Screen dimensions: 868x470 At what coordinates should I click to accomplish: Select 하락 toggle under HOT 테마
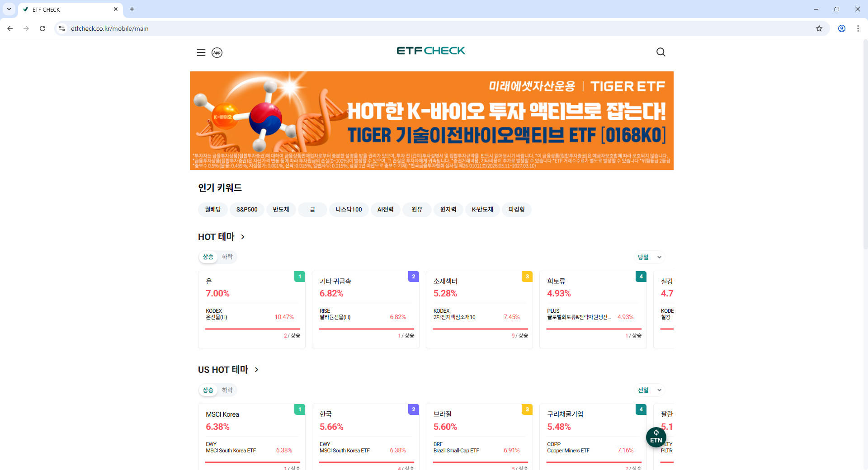pos(227,257)
